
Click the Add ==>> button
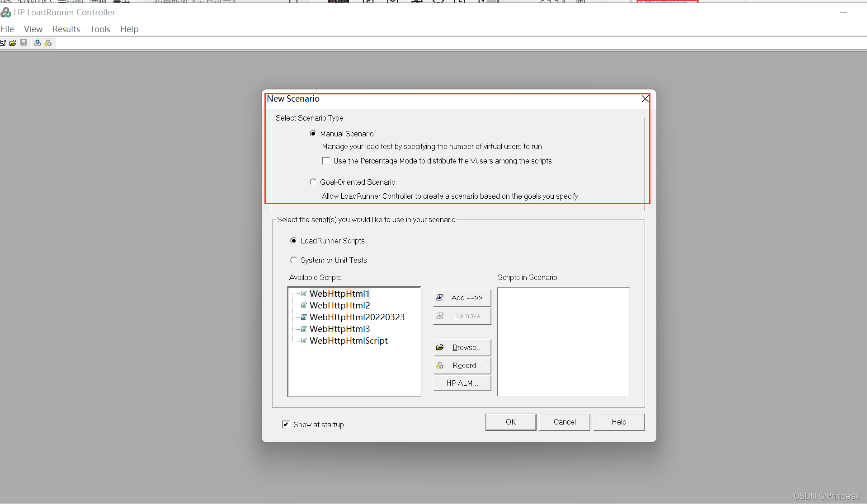click(x=462, y=298)
